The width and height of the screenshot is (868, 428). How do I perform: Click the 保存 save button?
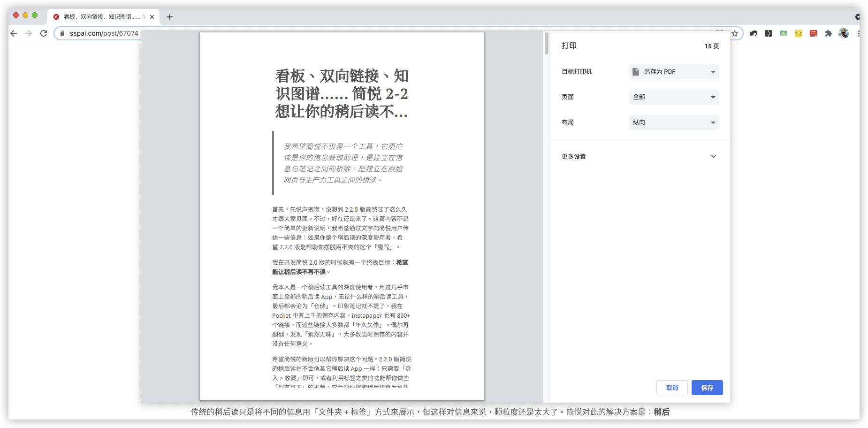click(x=707, y=388)
